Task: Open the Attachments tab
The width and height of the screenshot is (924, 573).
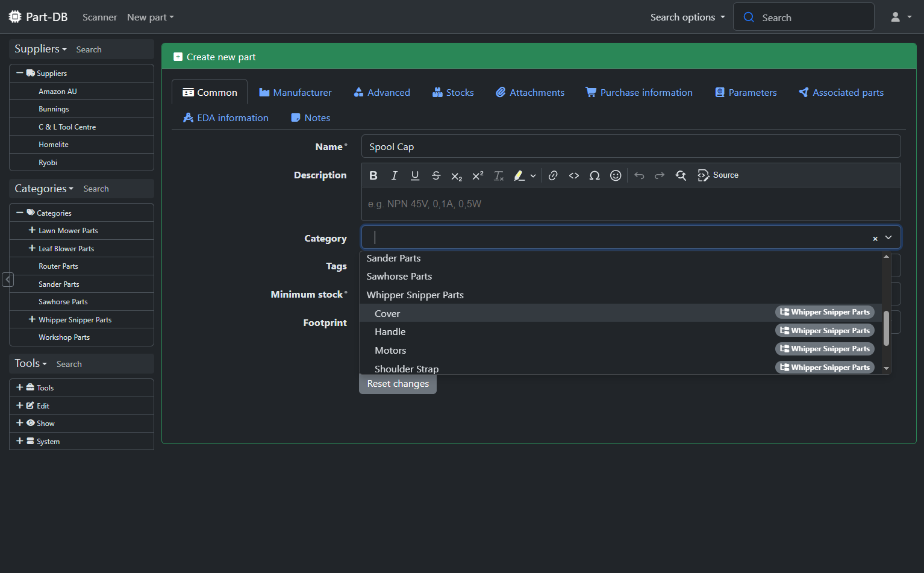Action: pyautogui.click(x=530, y=92)
